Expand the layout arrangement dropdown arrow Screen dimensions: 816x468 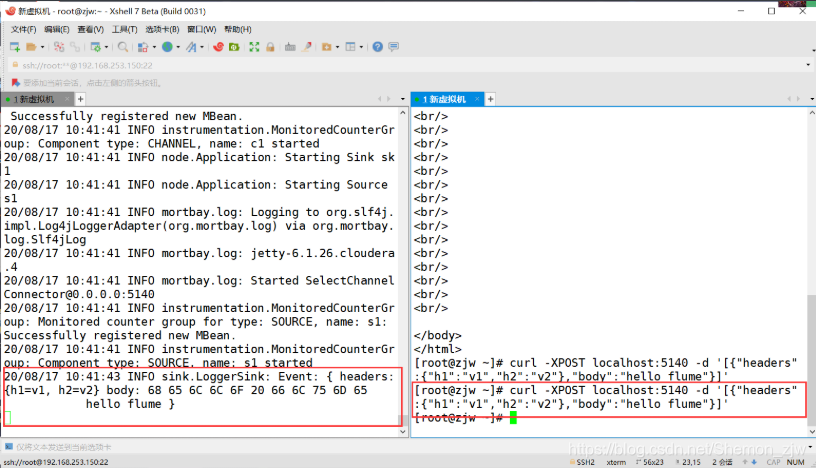pos(361,47)
